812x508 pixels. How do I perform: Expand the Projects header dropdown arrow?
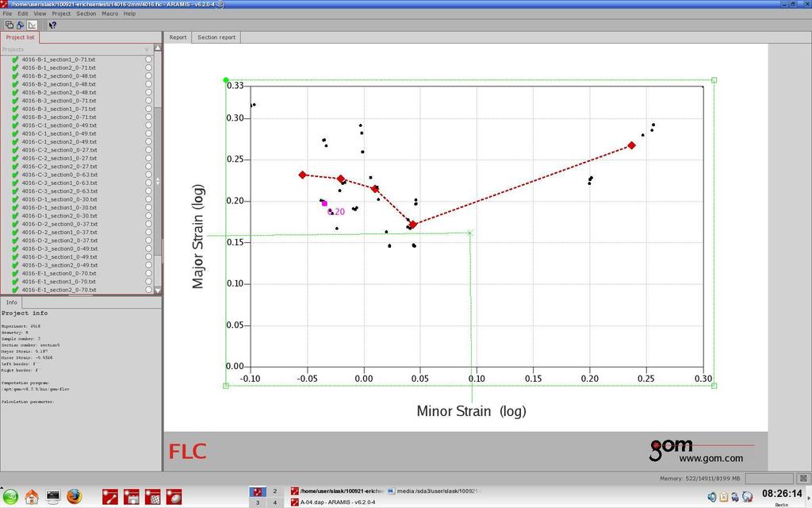click(147, 49)
